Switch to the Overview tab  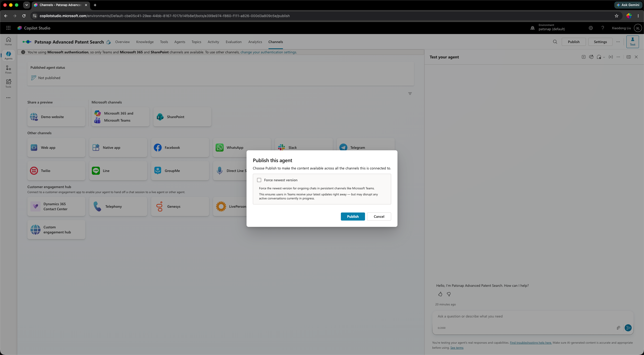(x=123, y=42)
